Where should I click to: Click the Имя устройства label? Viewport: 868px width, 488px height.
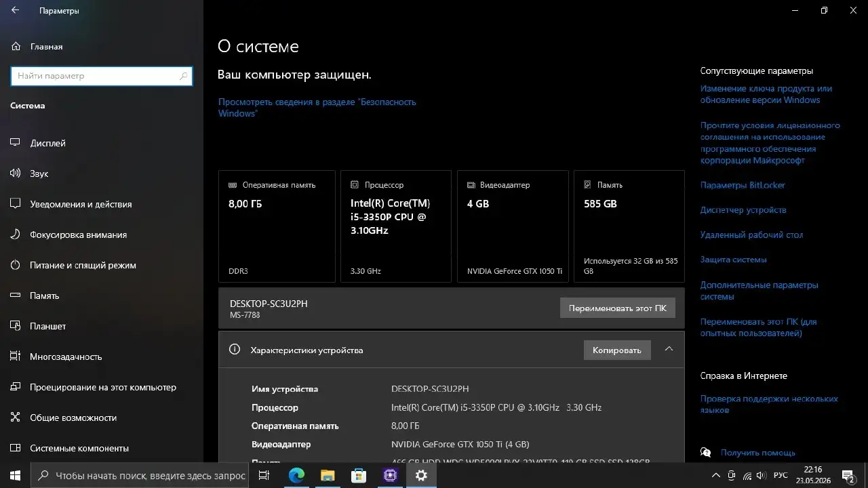tap(285, 389)
